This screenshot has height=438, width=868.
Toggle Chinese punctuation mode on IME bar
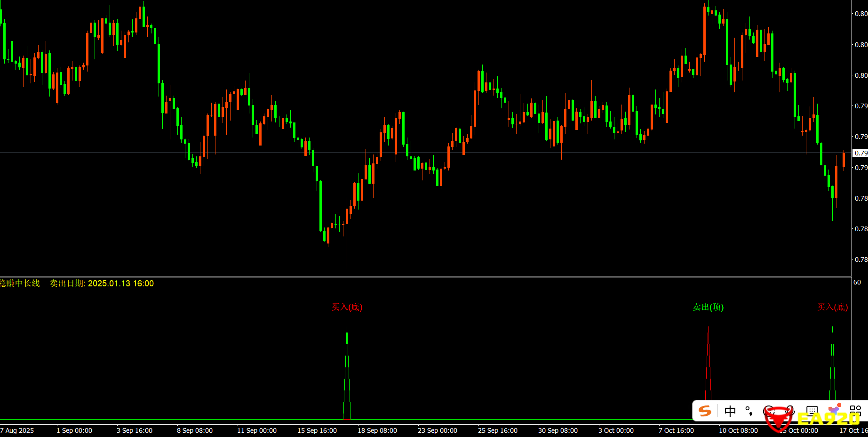click(749, 411)
